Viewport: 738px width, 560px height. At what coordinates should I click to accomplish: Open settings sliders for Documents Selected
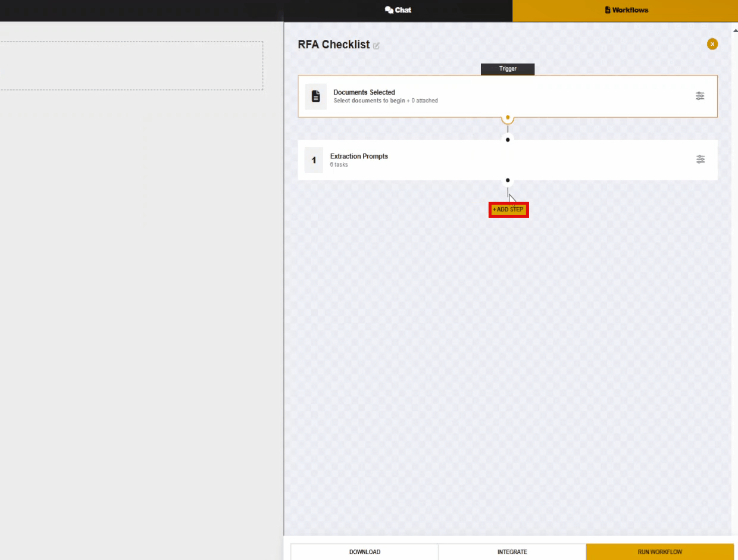click(700, 96)
